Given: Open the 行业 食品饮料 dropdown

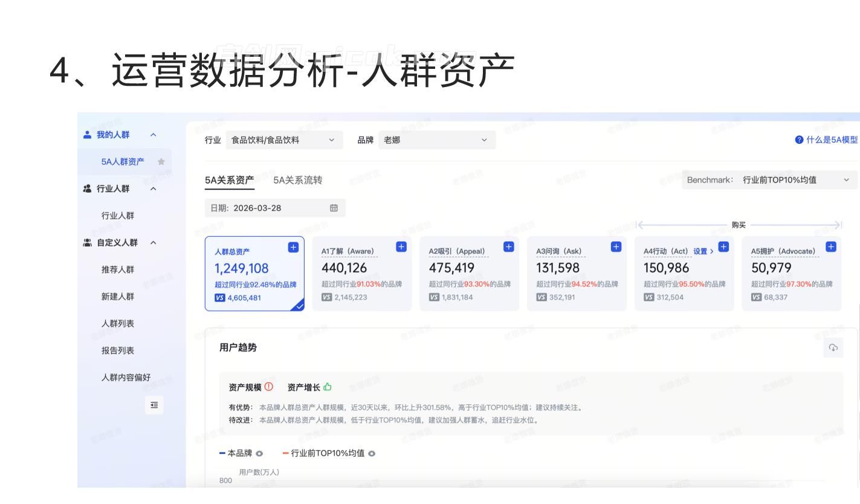Looking at the screenshot, I should pyautogui.click(x=285, y=140).
